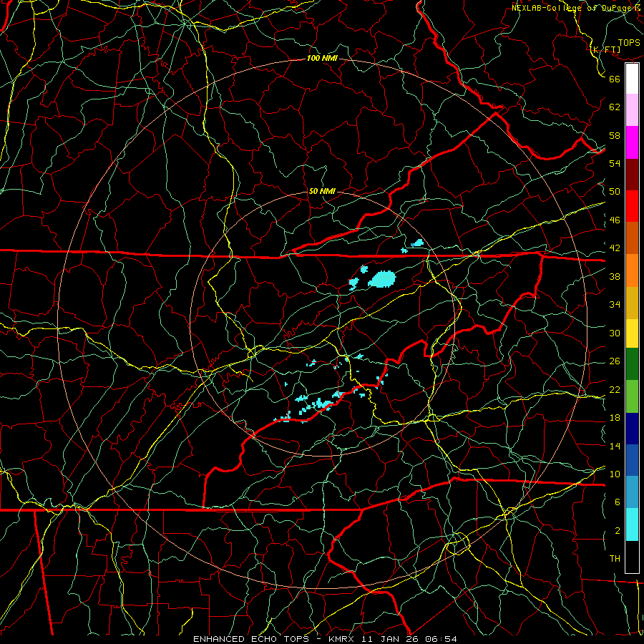Click the legend value 42
The image size is (644, 644).
point(615,248)
